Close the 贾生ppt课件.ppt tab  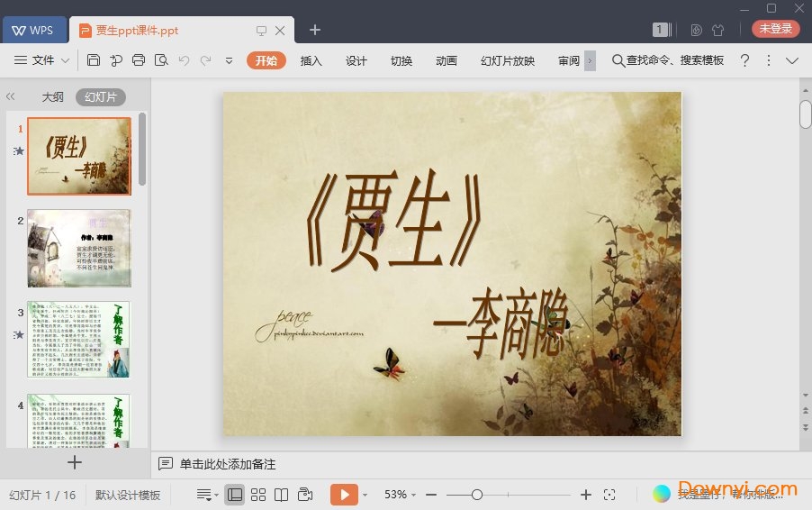(x=280, y=31)
